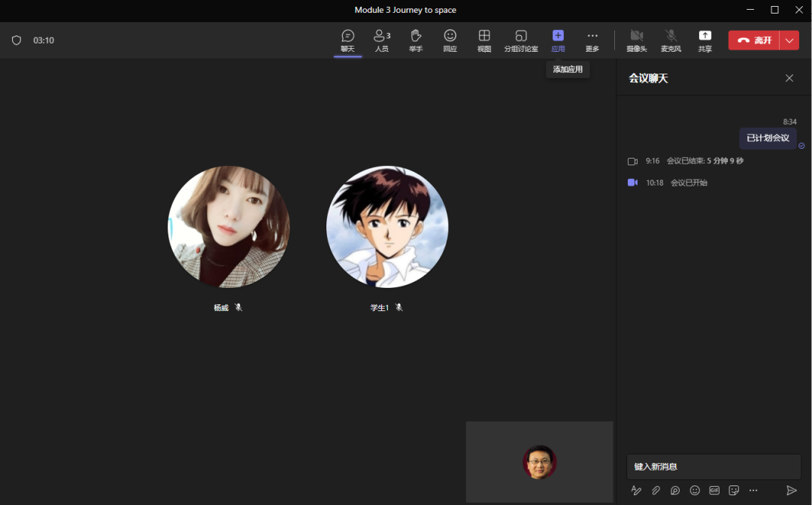Image resolution: width=812 pixels, height=505 pixels.
Task: Expand the leave options dropdown arrow
Action: click(x=789, y=41)
